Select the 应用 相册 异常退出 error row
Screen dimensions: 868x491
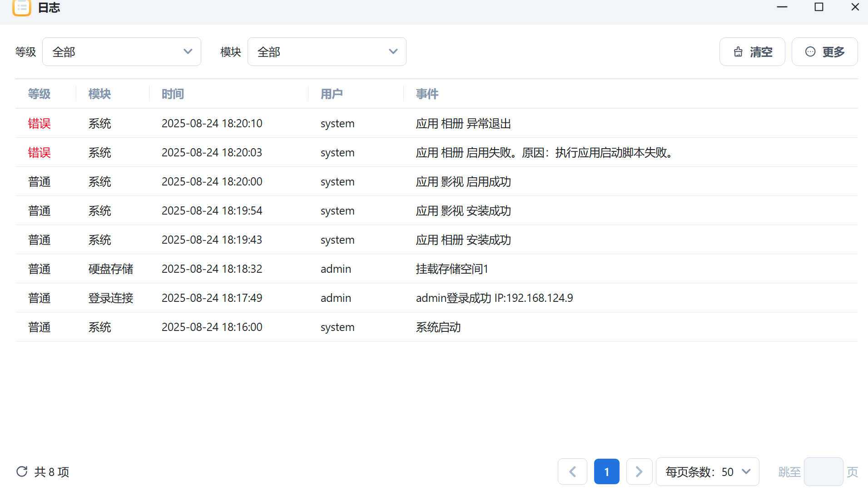click(463, 123)
